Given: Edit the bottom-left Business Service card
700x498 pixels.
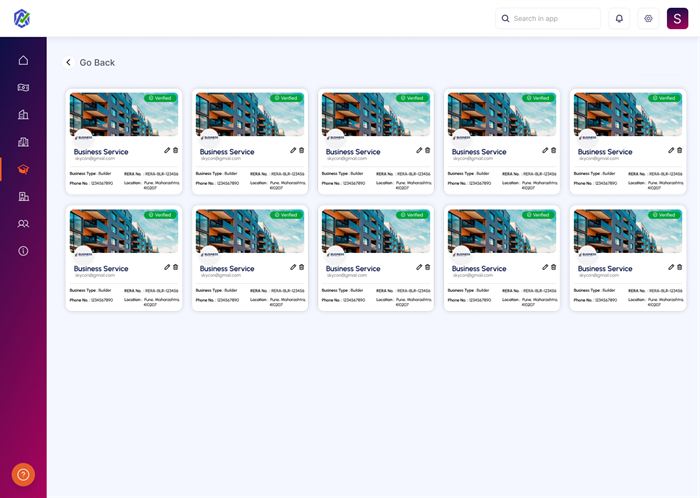Looking at the screenshot, I should (x=167, y=267).
